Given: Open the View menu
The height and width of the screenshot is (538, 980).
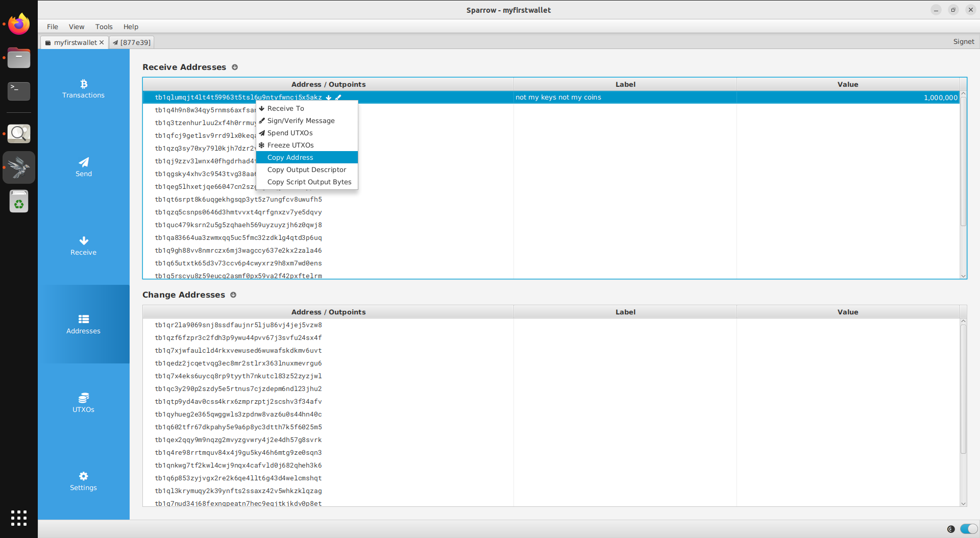Looking at the screenshot, I should pos(77,27).
